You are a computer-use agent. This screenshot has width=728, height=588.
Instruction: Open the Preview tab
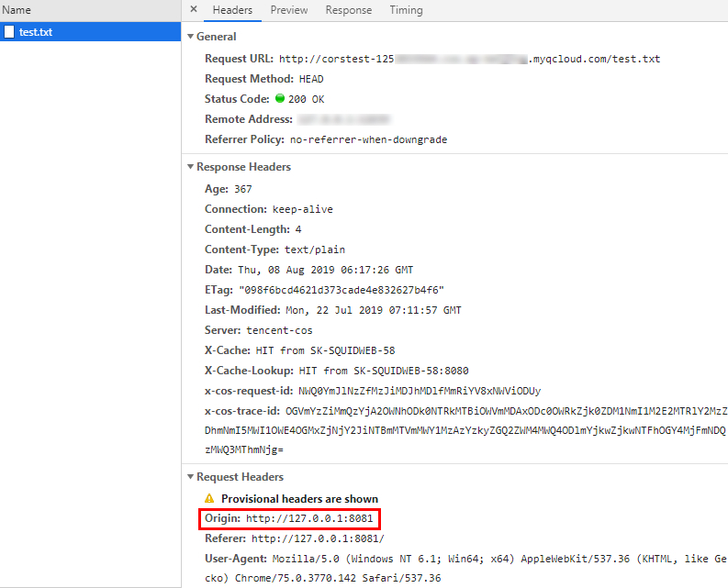[289, 10]
